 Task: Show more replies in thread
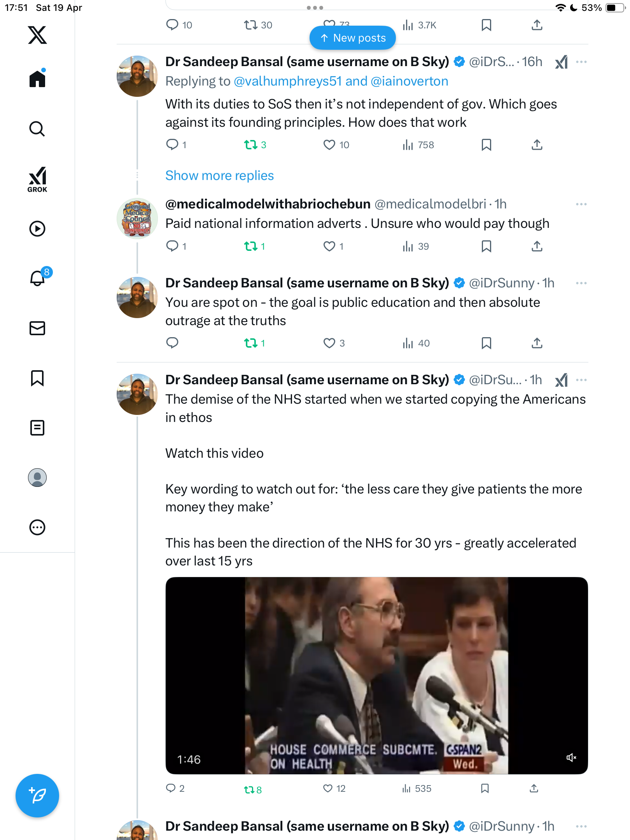[219, 175]
